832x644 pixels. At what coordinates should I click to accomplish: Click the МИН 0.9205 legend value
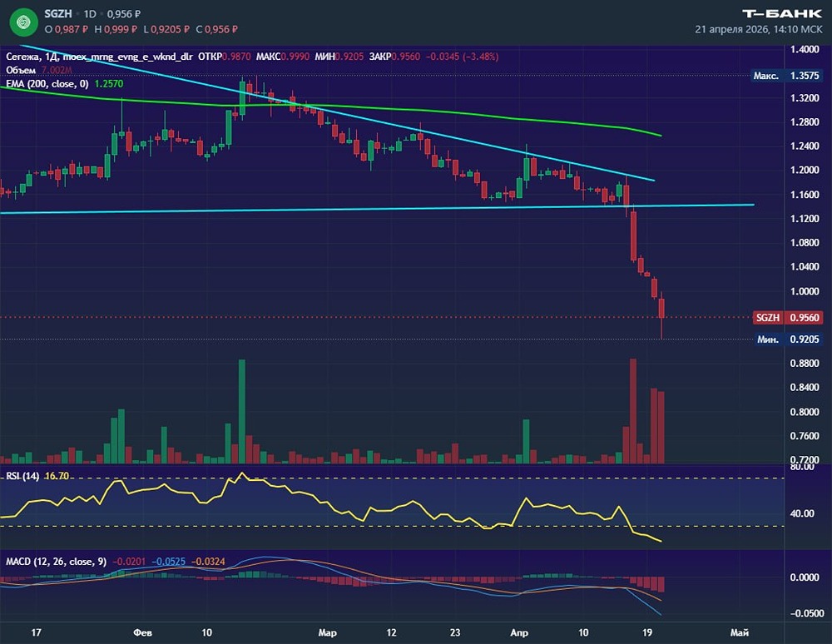click(339, 57)
